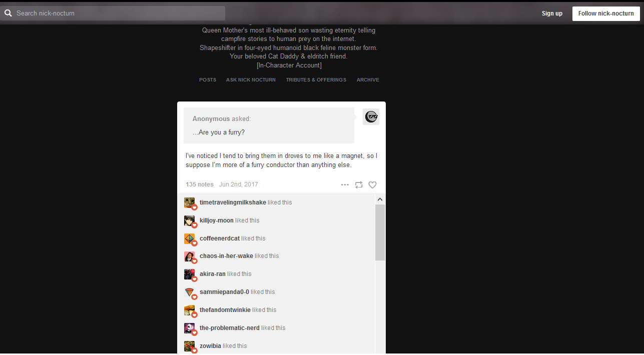Open chaos-in-her-wake's blog link
The width and height of the screenshot is (644, 355).
226,256
